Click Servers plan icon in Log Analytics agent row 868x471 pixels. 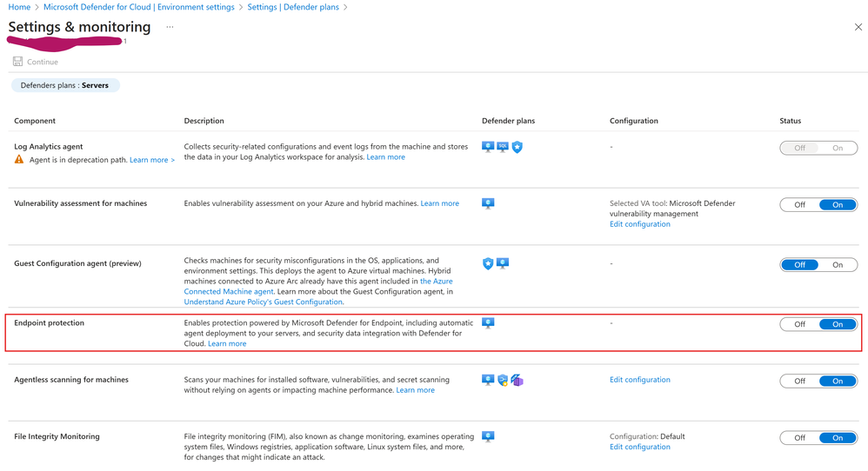(x=488, y=147)
